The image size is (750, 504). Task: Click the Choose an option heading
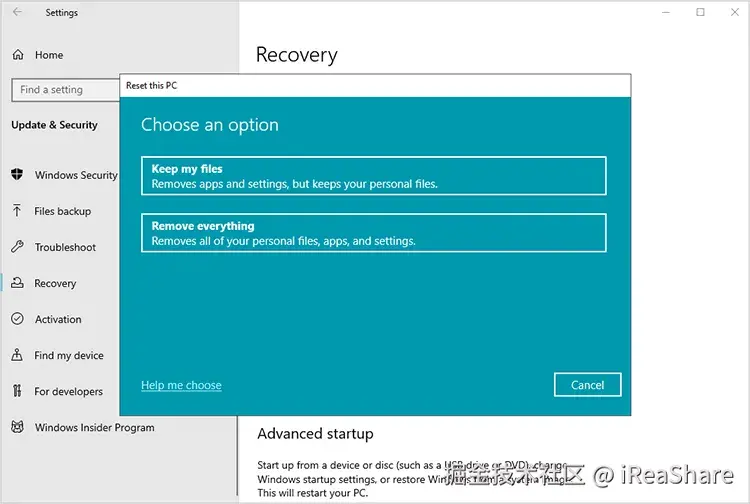210,124
